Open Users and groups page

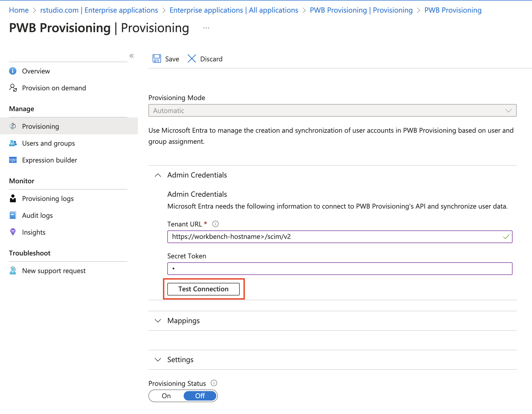click(48, 143)
